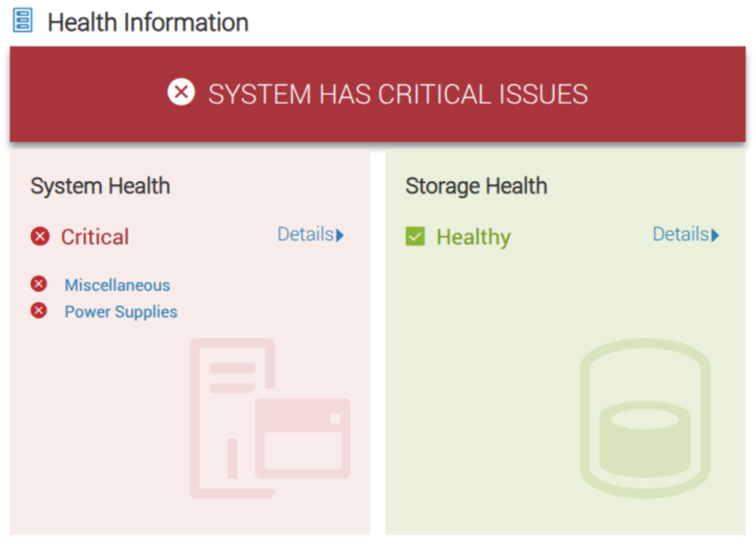The height and width of the screenshot is (544, 756).
Task: Expand the arrow next to System Health Details
Action: pos(340,235)
